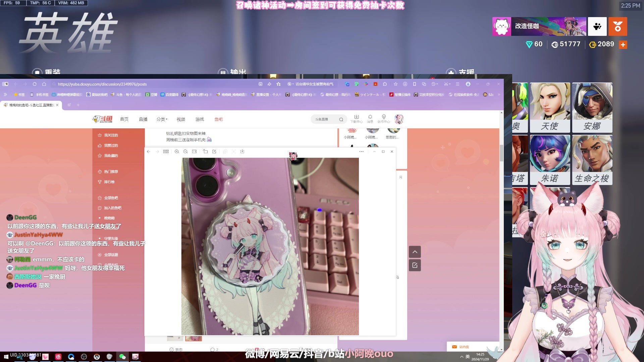The width and height of the screenshot is (644, 362).
Task: Open the Douyu user avatar
Action: tap(399, 119)
